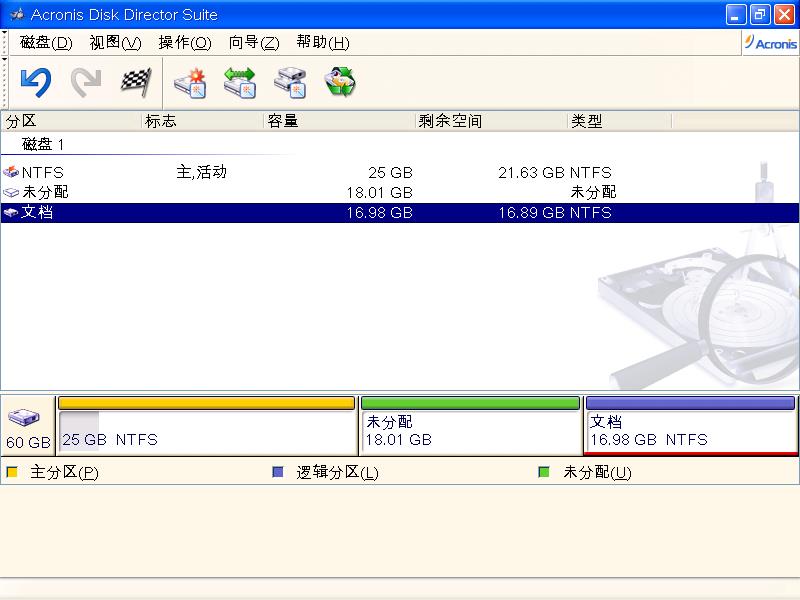This screenshot has height=600, width=800.
Task: Open the 向导(Z) menu
Action: click(x=254, y=42)
